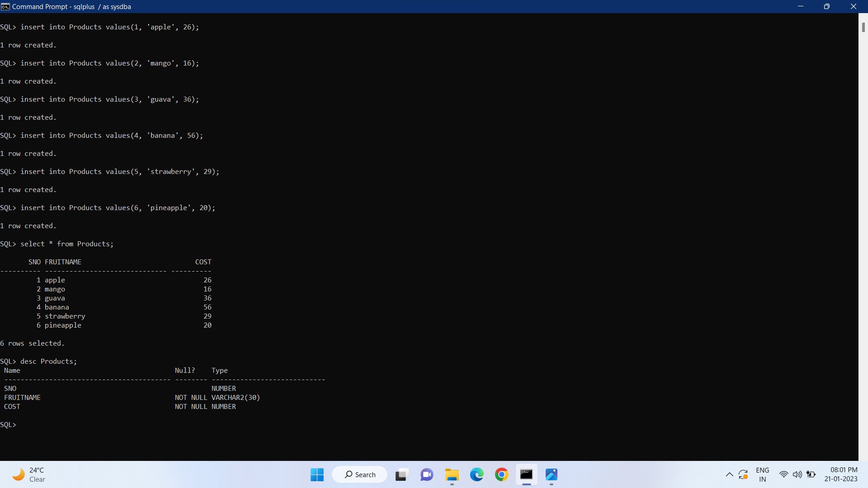Click the SNO row in table description
Screen dimensions: 868x488
(x=120, y=389)
